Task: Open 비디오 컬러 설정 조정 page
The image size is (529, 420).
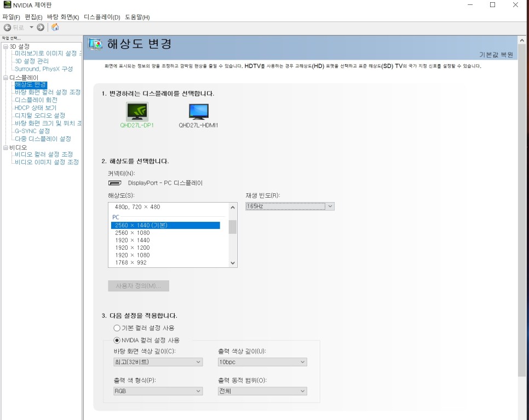Action: [44, 154]
